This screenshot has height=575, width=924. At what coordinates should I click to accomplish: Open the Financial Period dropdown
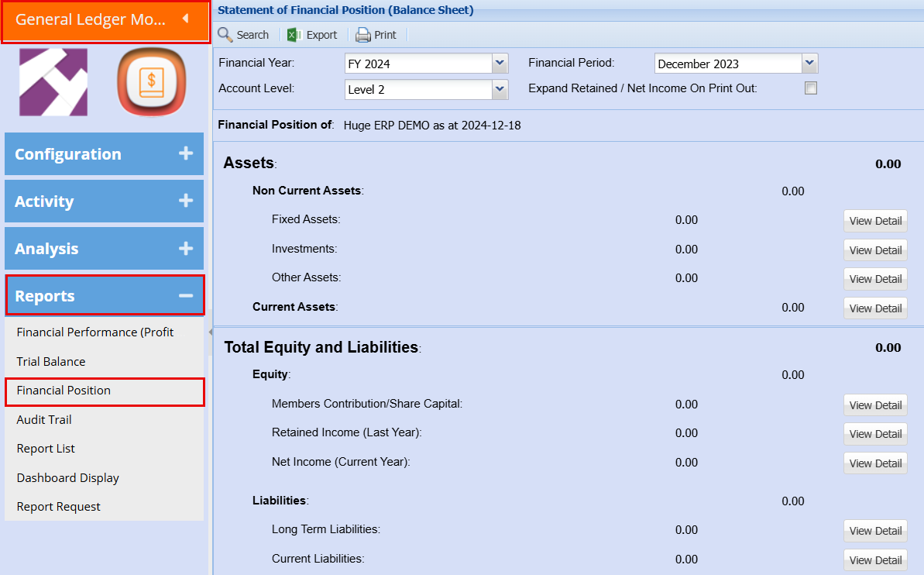pyautogui.click(x=809, y=64)
